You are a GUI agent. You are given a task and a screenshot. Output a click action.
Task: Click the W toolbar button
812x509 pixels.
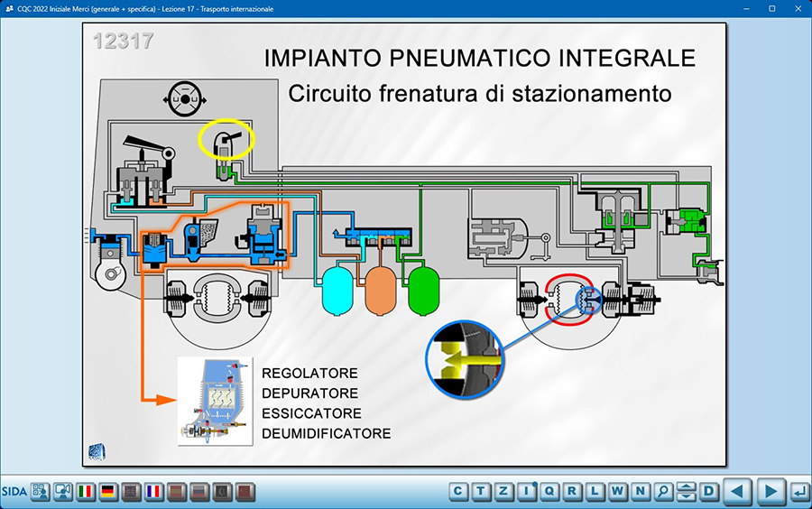click(618, 492)
